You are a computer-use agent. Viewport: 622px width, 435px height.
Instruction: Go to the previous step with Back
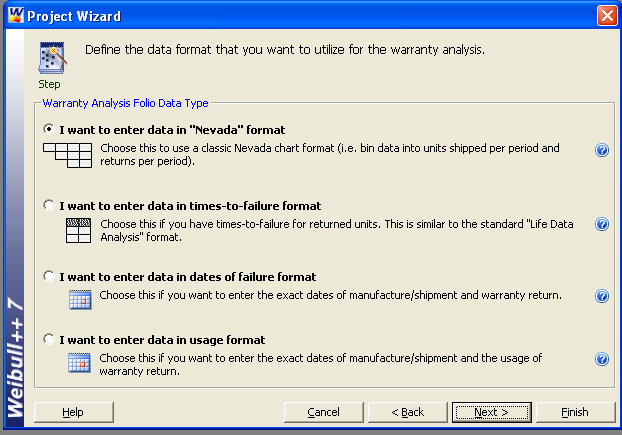click(x=407, y=412)
